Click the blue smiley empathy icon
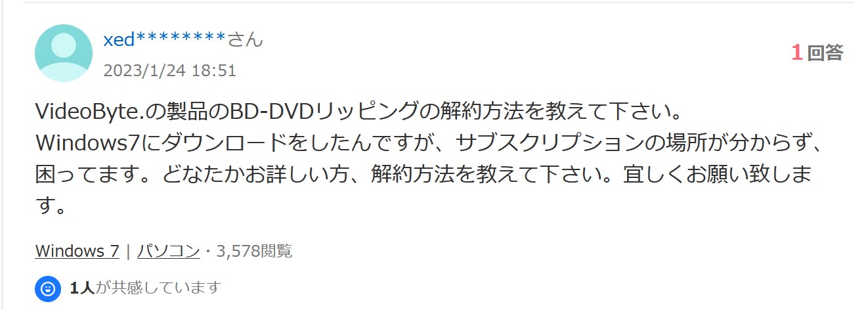 (48, 288)
